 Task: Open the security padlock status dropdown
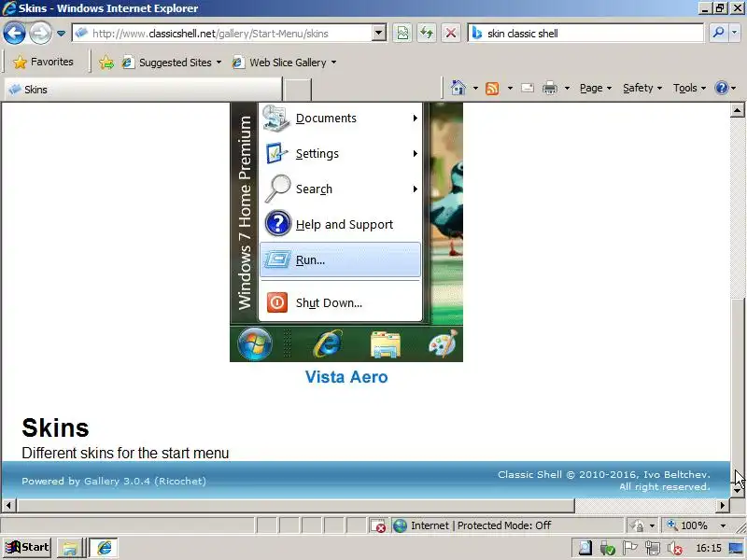point(641,525)
